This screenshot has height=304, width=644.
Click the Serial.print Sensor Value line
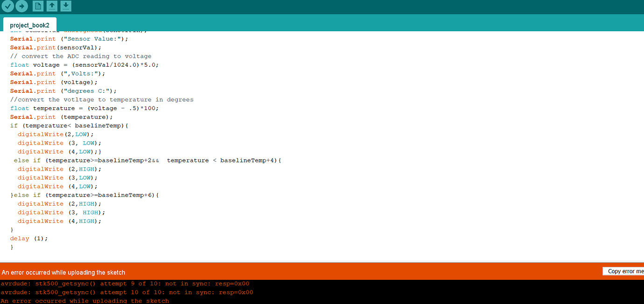coord(65,39)
